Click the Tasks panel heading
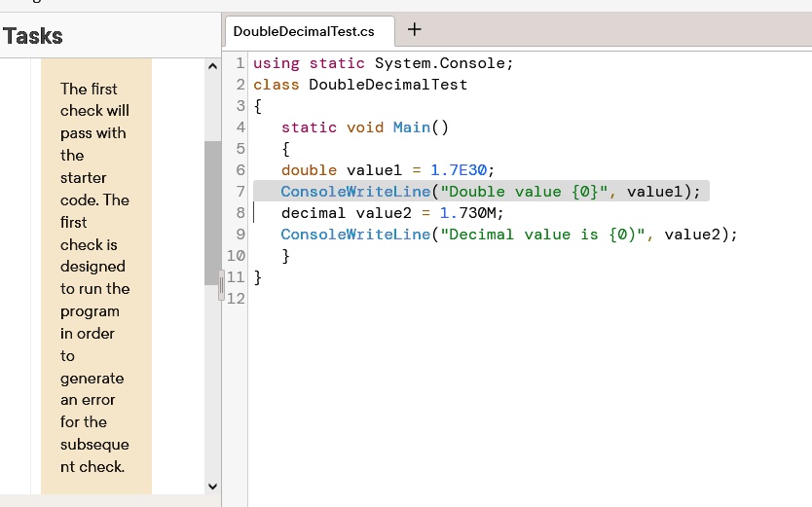This screenshot has width=812, height=507. [x=33, y=37]
